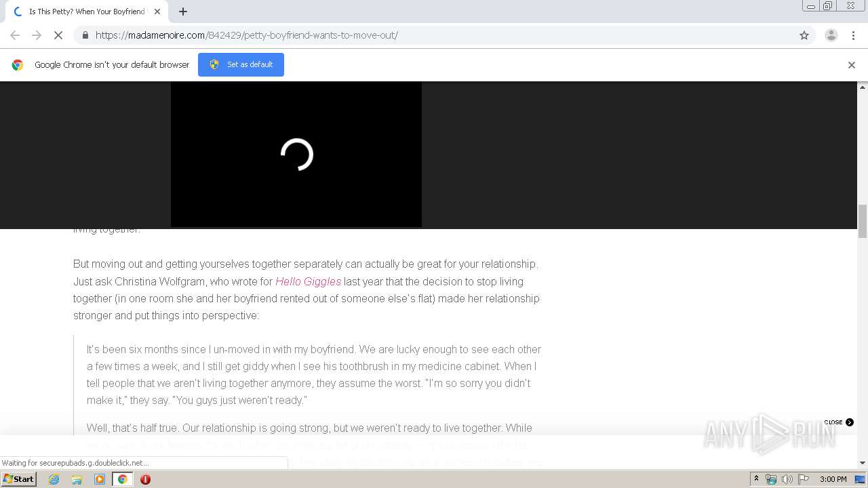
Task: Click the browser back arrow
Action: pyautogui.click(x=15, y=35)
